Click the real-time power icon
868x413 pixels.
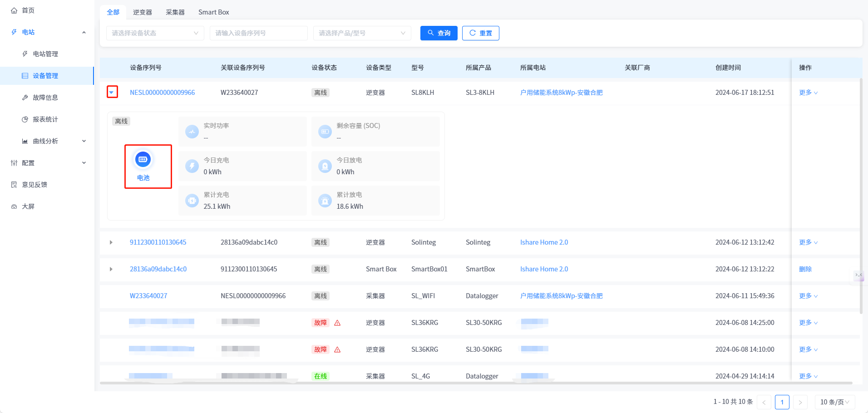click(192, 132)
